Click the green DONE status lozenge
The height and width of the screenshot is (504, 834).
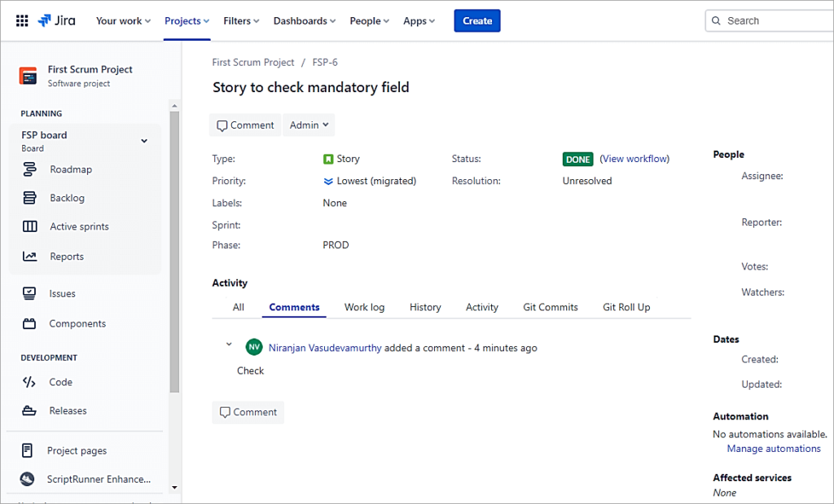[x=577, y=159]
